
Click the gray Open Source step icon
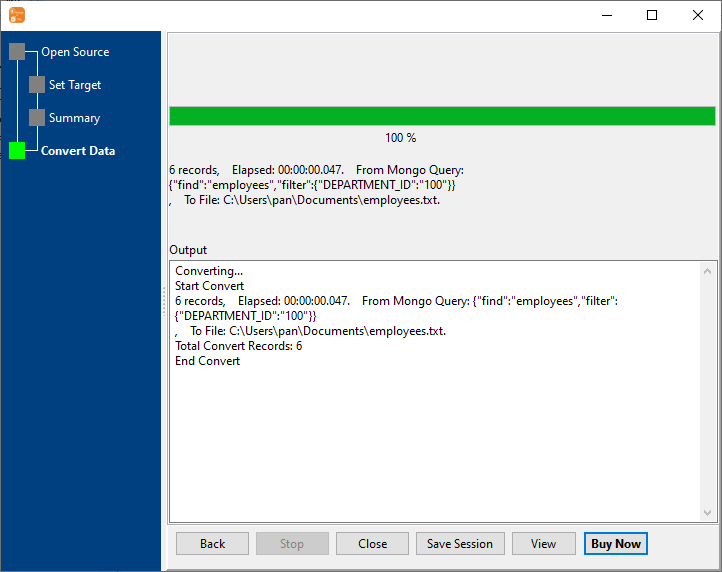tap(17, 52)
